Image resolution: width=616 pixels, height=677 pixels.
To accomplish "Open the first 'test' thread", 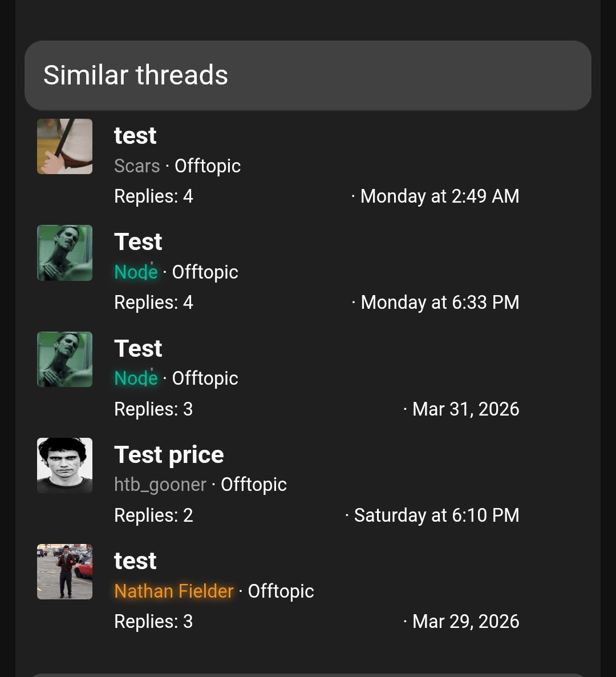I will tap(135, 135).
